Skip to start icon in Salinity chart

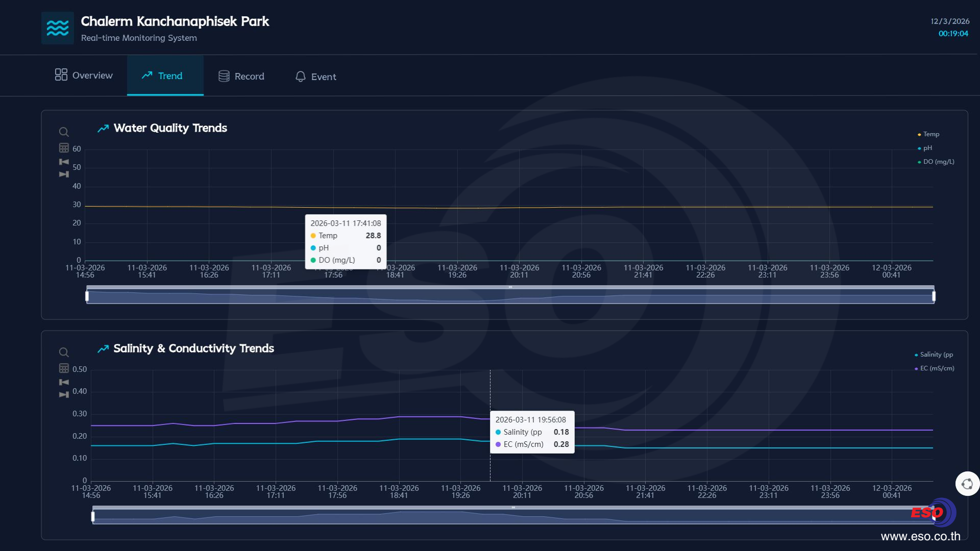point(64,382)
